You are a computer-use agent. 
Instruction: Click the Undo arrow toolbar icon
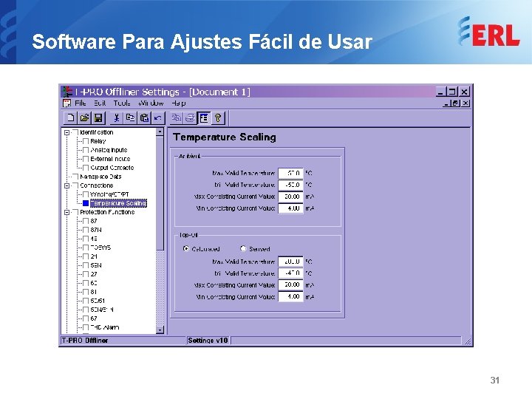[x=158, y=117]
